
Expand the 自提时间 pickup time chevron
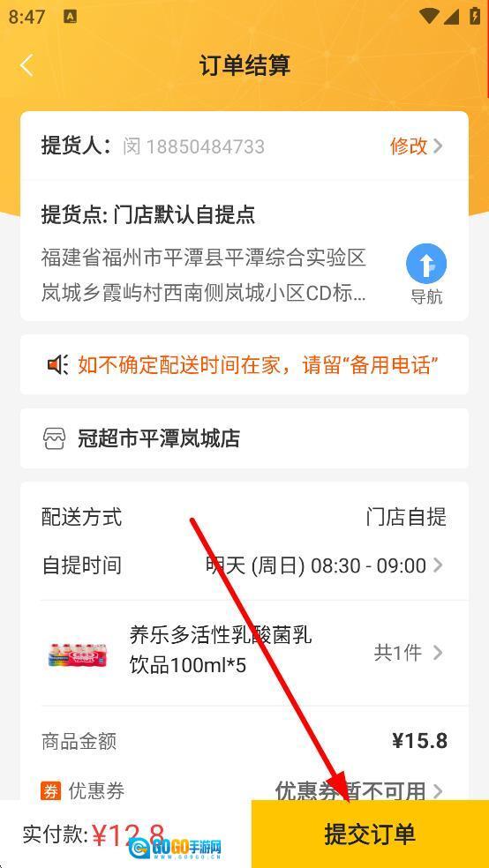[x=438, y=565]
